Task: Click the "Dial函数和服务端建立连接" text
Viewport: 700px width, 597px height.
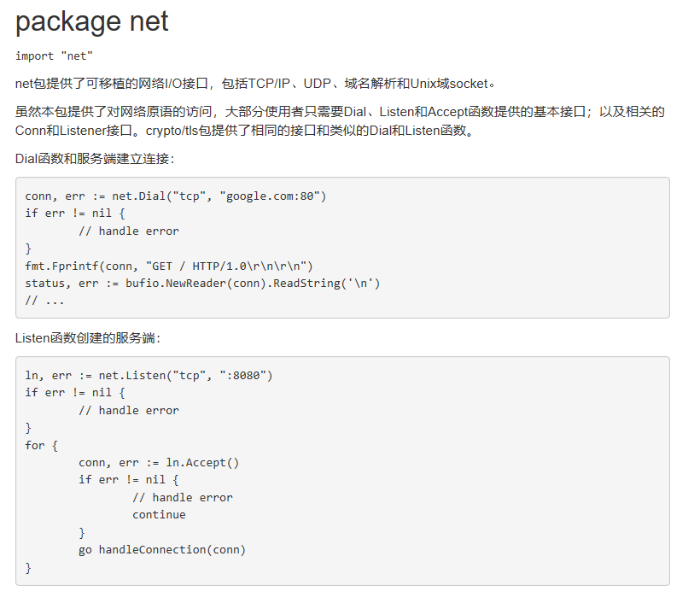Action: tap(94, 159)
